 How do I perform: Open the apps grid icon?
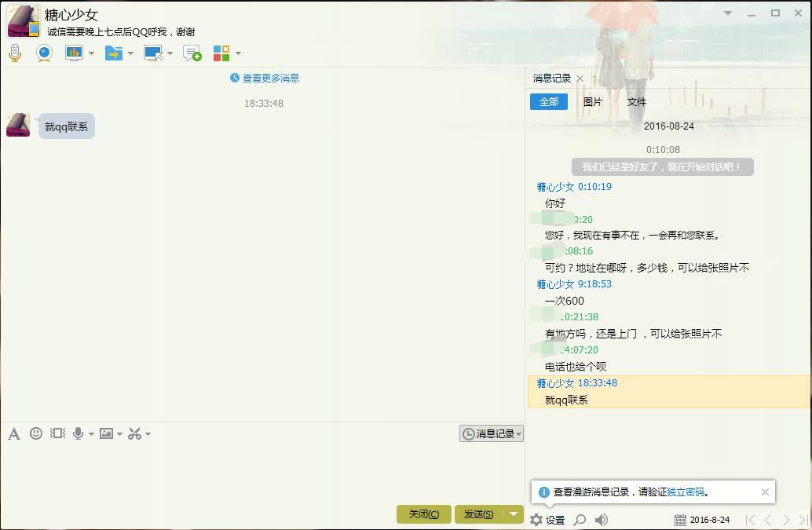point(221,53)
